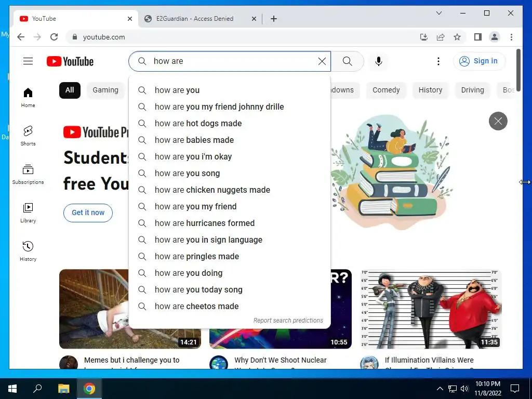532x399 pixels.
Task: Clear the search box with the X
Action: [x=322, y=61]
